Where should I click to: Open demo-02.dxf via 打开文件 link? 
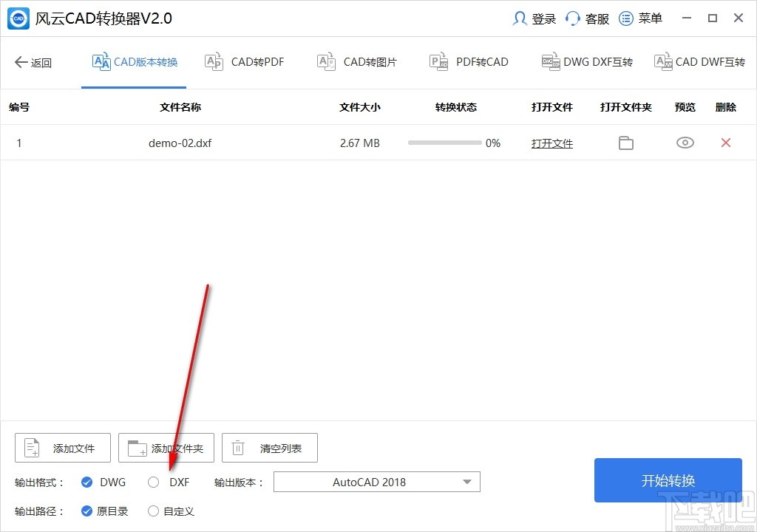551,143
